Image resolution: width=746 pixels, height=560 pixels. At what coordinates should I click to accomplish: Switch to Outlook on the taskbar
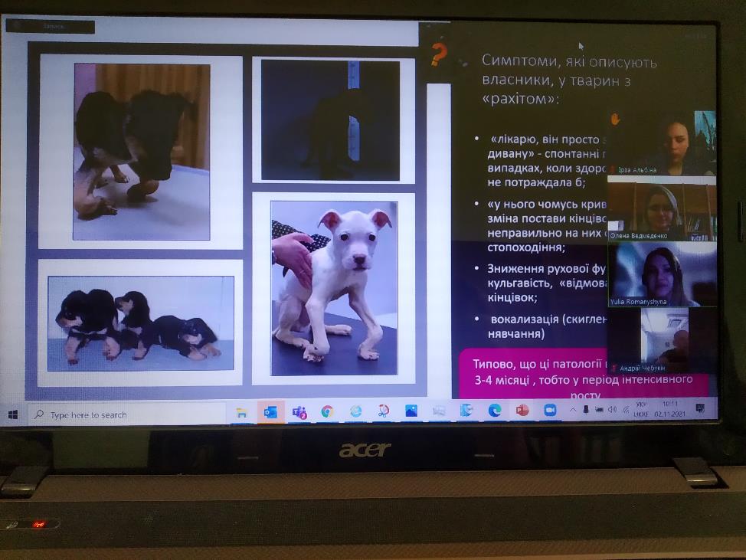pos(270,412)
